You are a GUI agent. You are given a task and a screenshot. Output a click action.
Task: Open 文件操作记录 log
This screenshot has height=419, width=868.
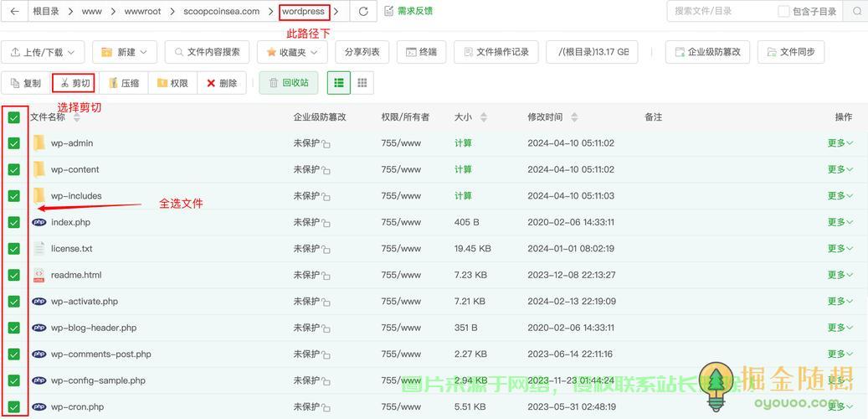[x=496, y=52]
